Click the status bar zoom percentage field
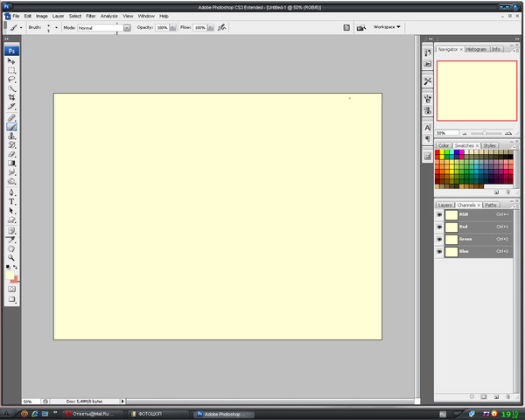Image resolution: width=525 pixels, height=420 pixels. click(31, 402)
